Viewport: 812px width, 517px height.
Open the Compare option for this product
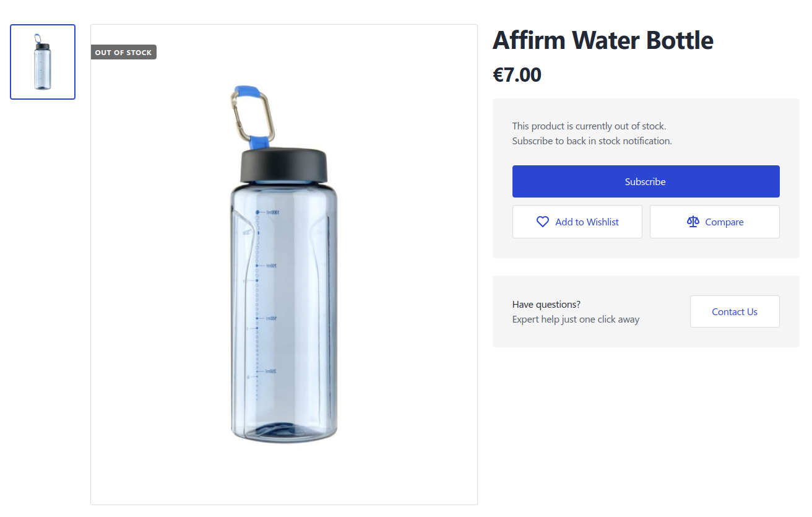coord(714,221)
